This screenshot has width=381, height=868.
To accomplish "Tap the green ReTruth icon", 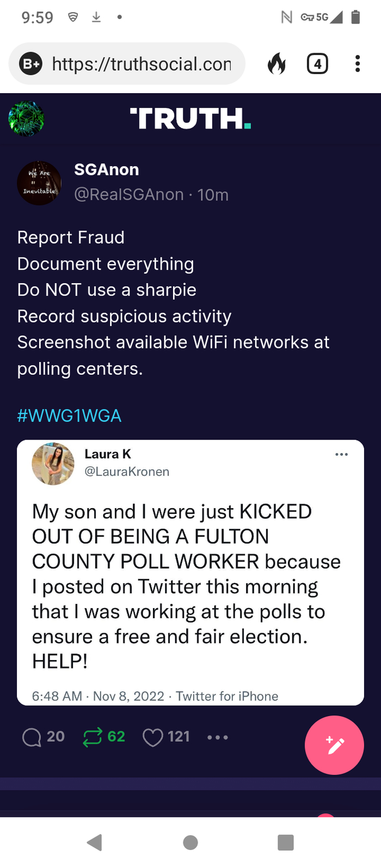I will pos(93,737).
